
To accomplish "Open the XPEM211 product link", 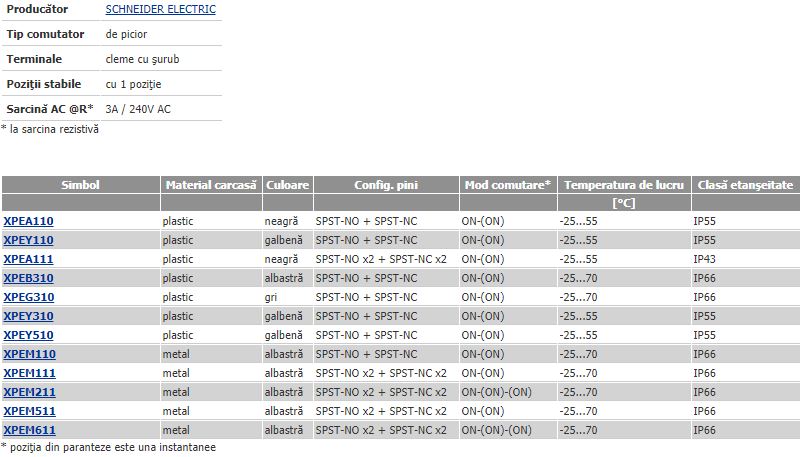I will point(30,392).
